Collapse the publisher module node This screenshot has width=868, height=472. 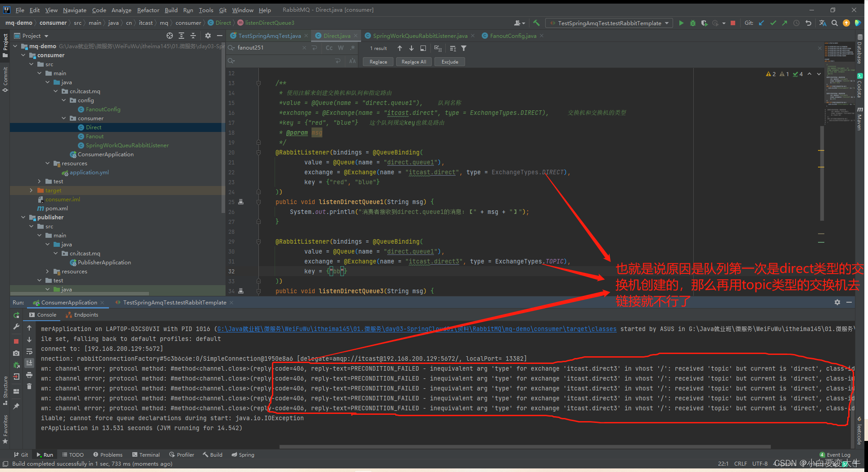pyautogui.click(x=23, y=218)
